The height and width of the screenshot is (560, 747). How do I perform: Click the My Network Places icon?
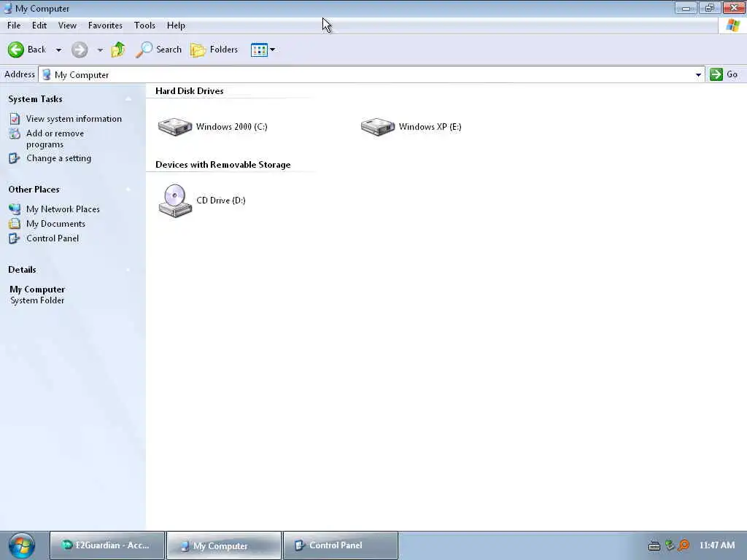click(x=15, y=209)
